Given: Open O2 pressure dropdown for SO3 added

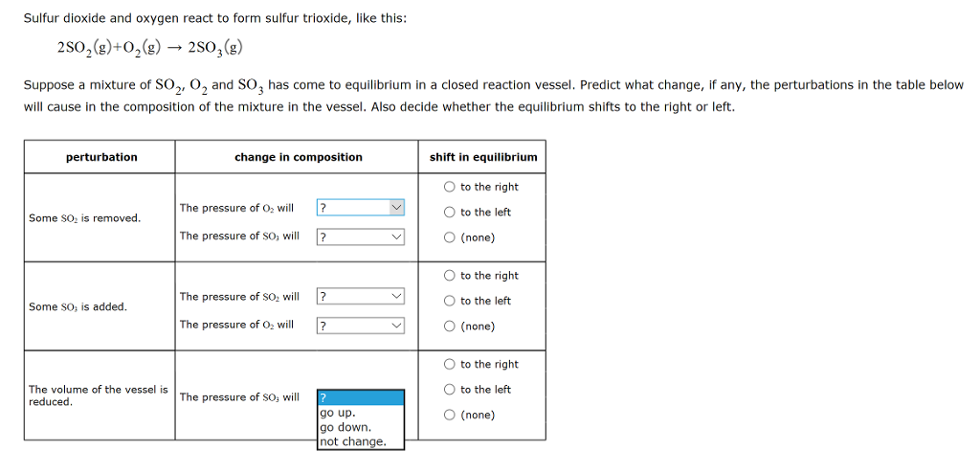Looking at the screenshot, I should click(361, 326).
